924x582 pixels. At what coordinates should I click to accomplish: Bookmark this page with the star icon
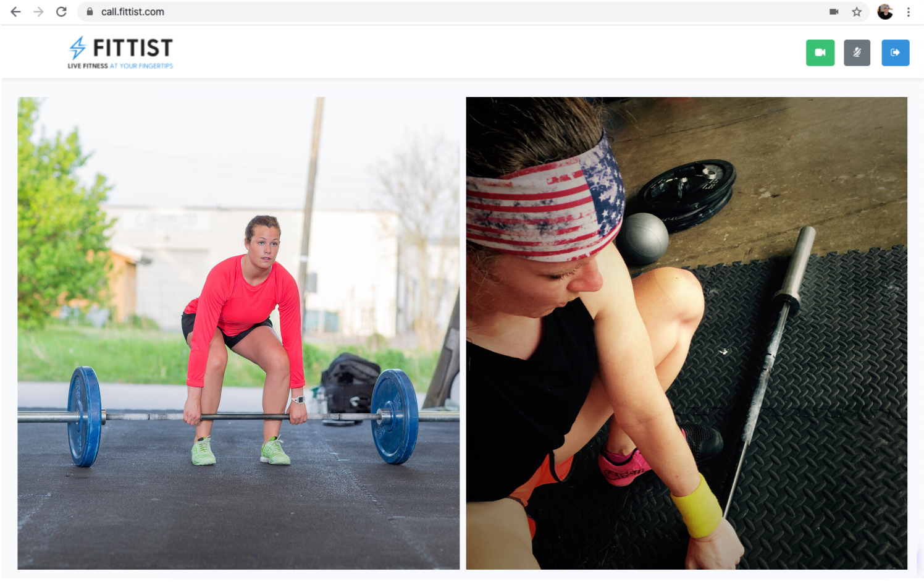pyautogui.click(x=857, y=12)
